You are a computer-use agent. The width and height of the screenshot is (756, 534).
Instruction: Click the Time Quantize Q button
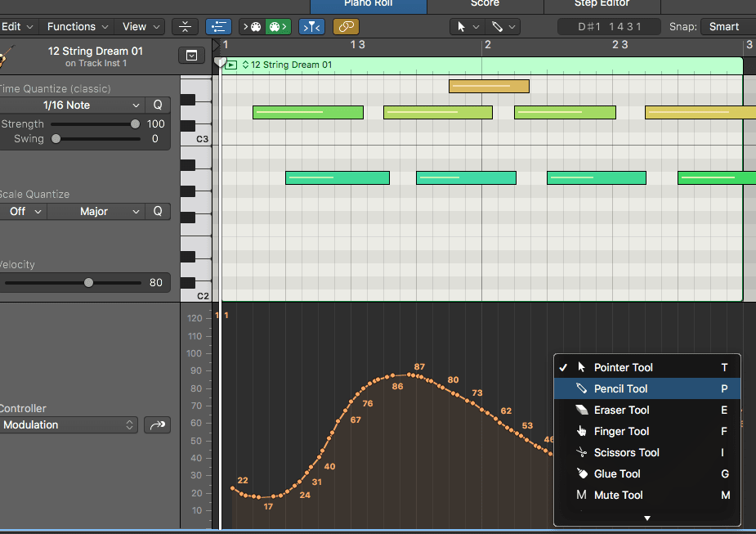click(x=158, y=105)
